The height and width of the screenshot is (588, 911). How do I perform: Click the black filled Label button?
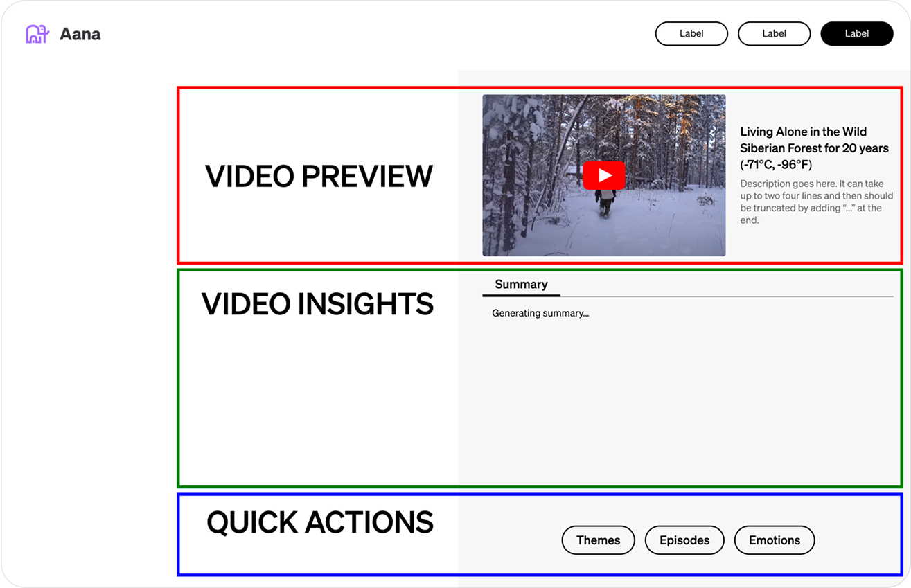click(857, 33)
